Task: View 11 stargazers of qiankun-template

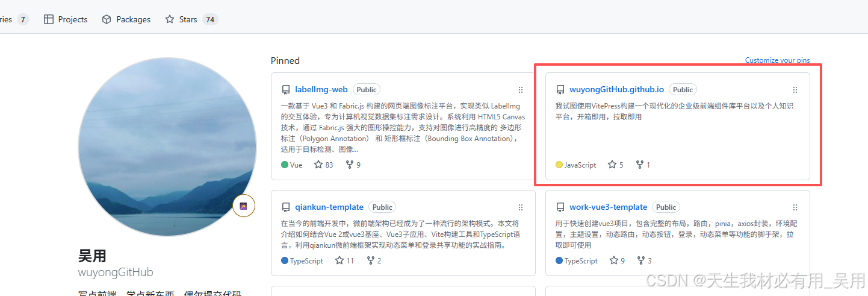Action: [x=344, y=261]
